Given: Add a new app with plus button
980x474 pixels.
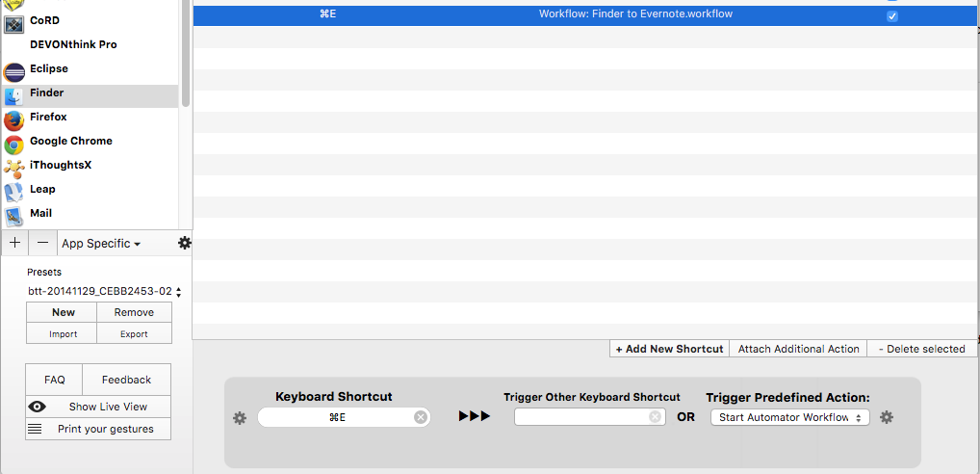Looking at the screenshot, I should point(14,244).
